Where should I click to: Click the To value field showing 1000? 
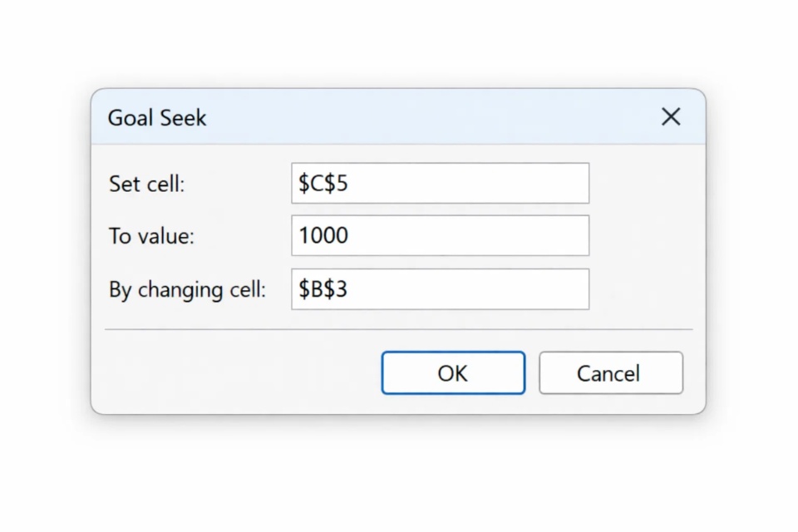440,235
